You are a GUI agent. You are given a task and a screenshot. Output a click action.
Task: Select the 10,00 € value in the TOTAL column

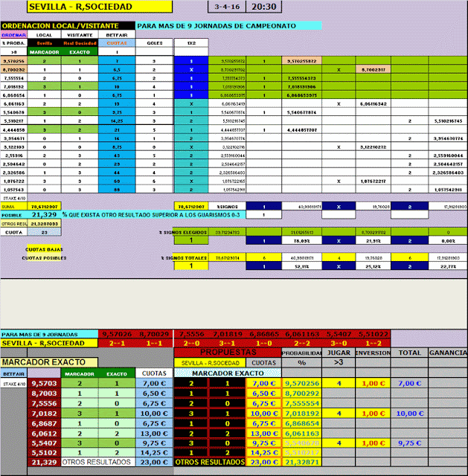coord(409,414)
